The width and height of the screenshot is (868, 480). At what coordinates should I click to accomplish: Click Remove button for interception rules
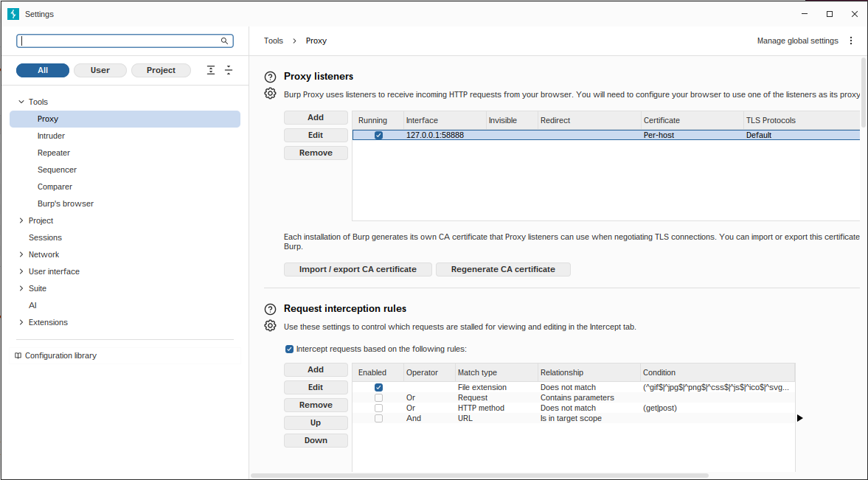316,405
